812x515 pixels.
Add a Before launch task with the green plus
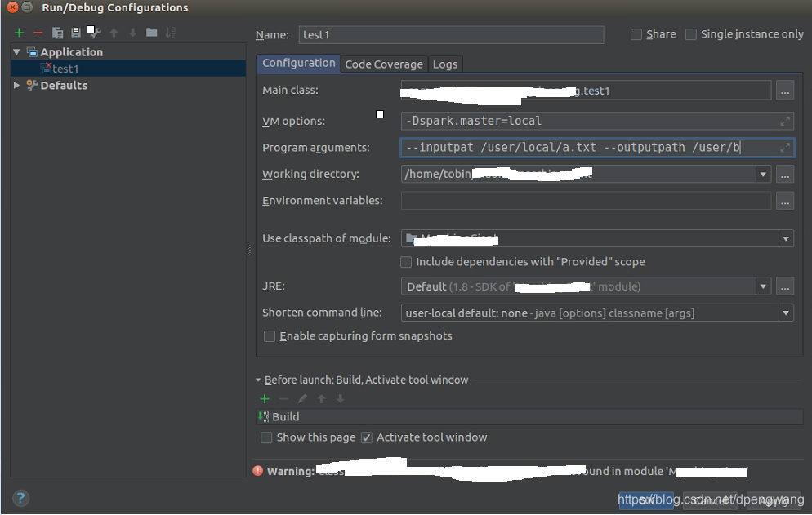click(x=265, y=398)
